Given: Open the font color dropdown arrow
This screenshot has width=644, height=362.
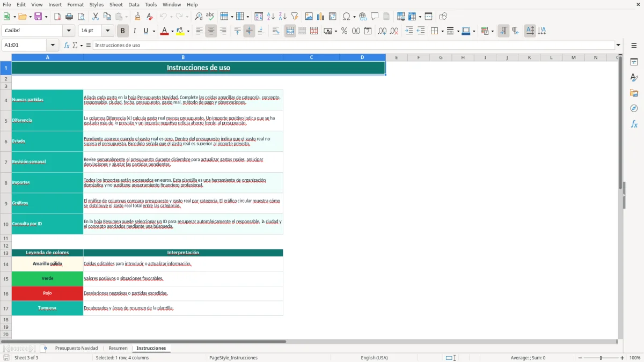Looking at the screenshot, I should pyautogui.click(x=171, y=31).
